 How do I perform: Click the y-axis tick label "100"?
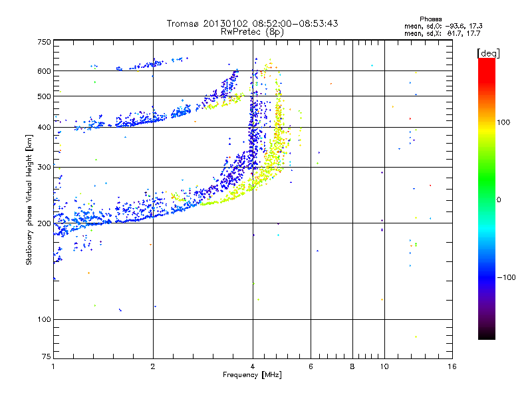(45, 320)
